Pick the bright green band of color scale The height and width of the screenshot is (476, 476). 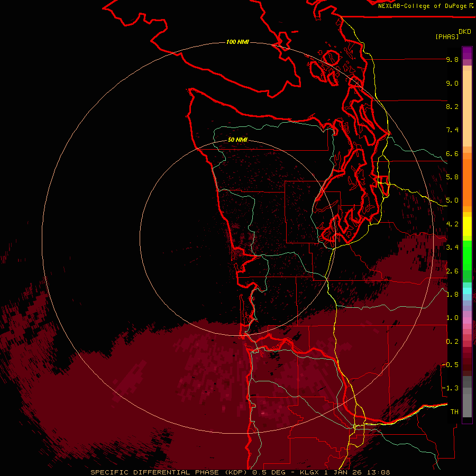click(x=467, y=255)
